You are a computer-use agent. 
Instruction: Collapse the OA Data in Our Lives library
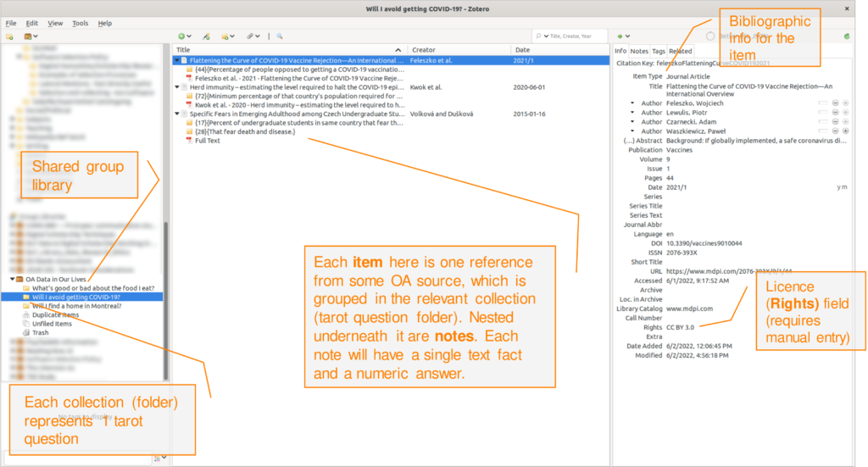[x=13, y=279]
